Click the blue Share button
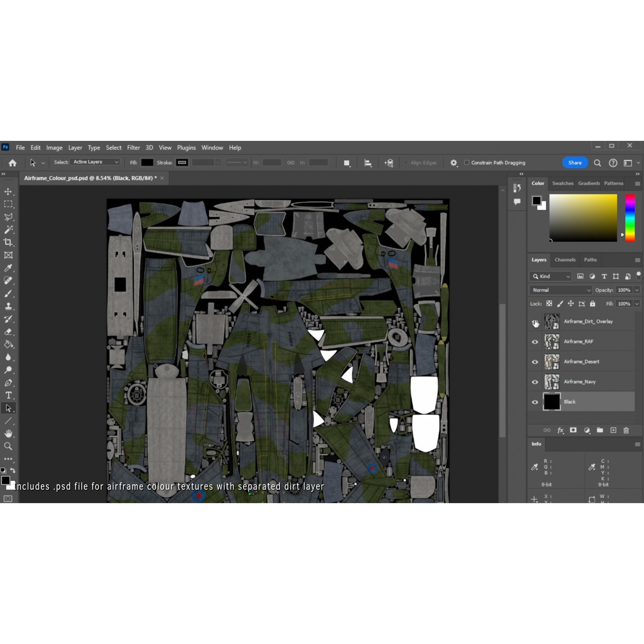Screen dimensions: 644x644 (x=575, y=163)
